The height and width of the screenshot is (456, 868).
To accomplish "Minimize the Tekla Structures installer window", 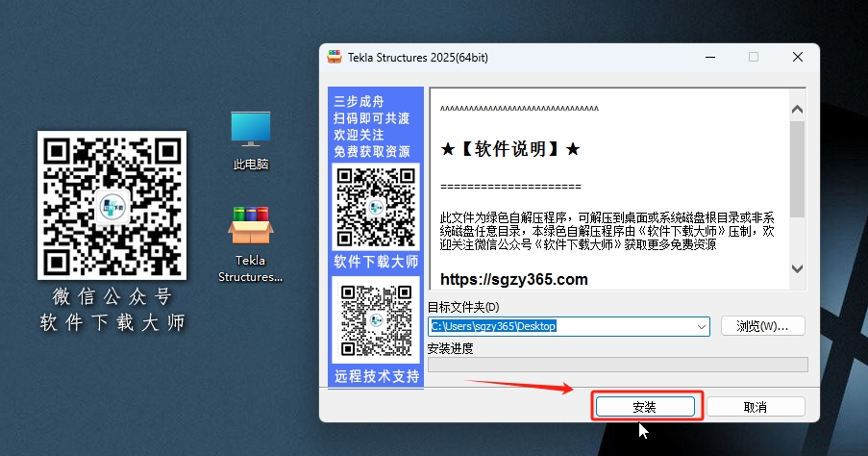I will 710,57.
